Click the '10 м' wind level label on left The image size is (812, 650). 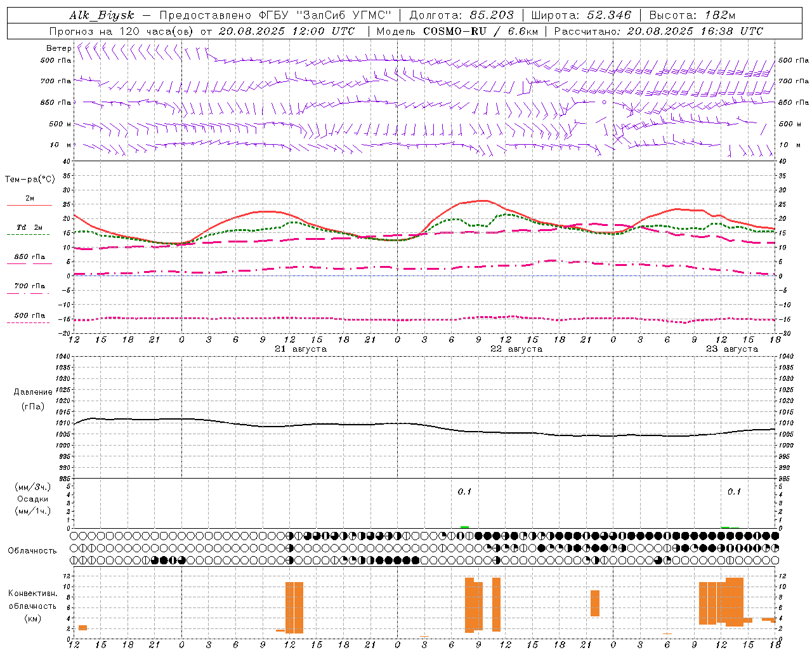62,145
